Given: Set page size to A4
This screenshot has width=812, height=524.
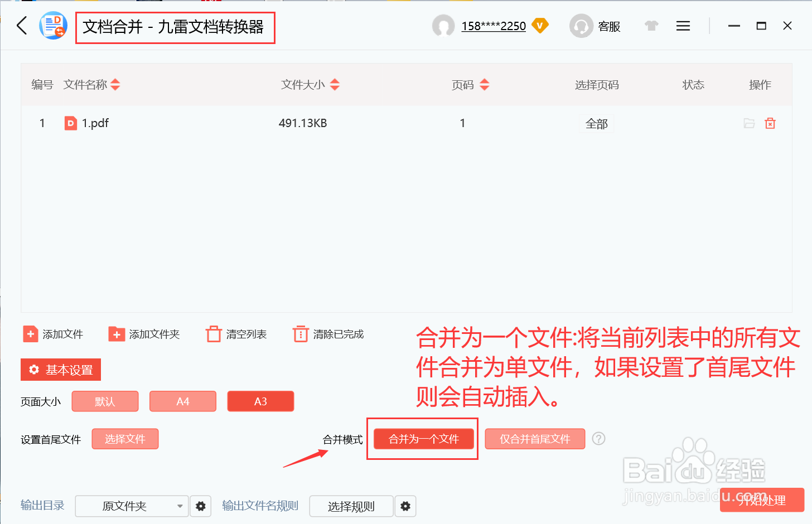Looking at the screenshot, I should point(183,401).
